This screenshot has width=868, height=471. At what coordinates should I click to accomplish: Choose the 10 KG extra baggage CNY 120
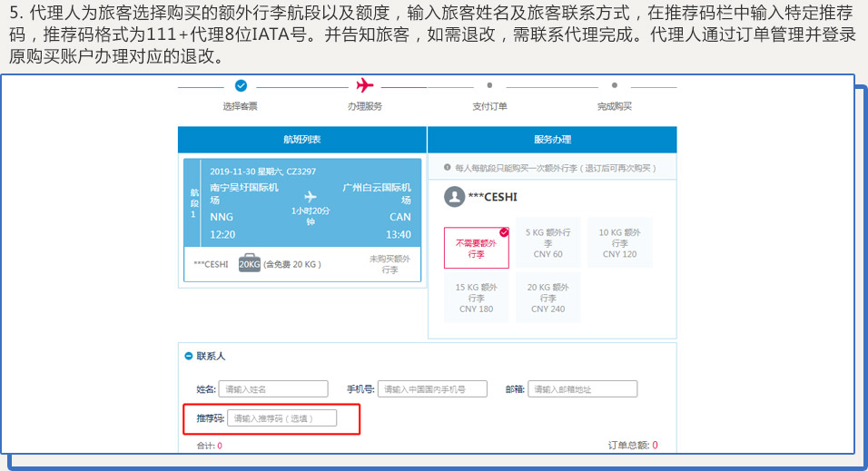(619, 243)
